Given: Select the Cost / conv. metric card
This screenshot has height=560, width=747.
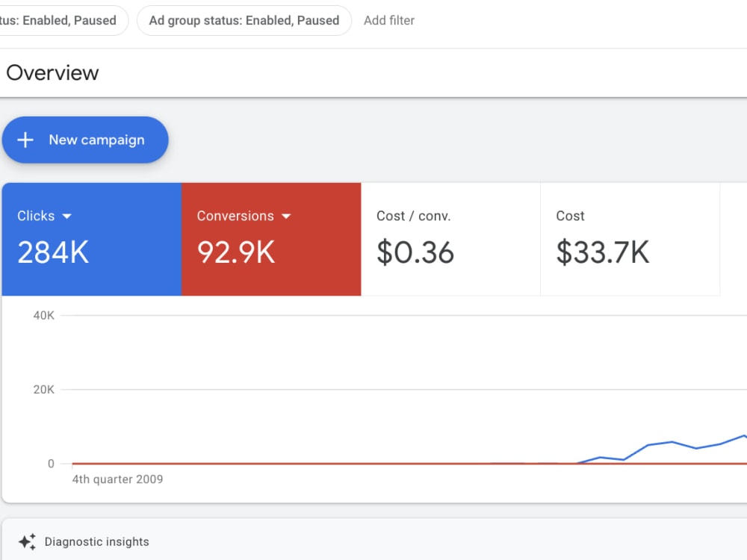Looking at the screenshot, I should coord(450,239).
